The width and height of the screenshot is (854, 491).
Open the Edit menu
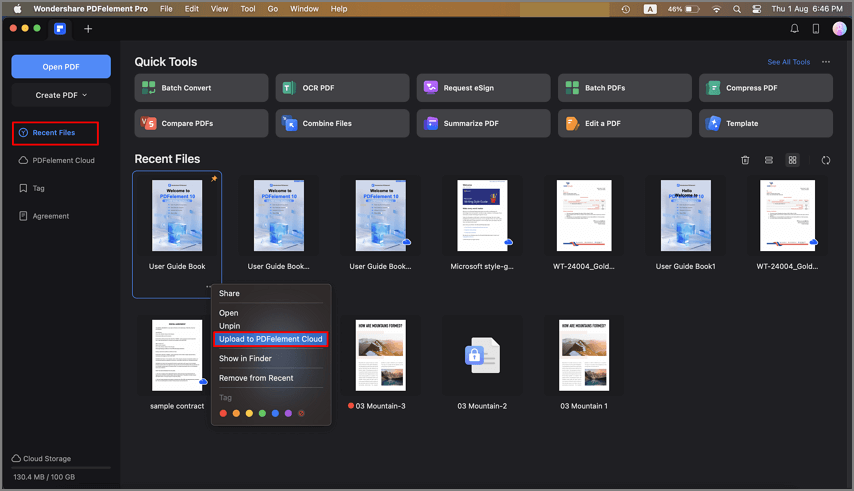(192, 9)
